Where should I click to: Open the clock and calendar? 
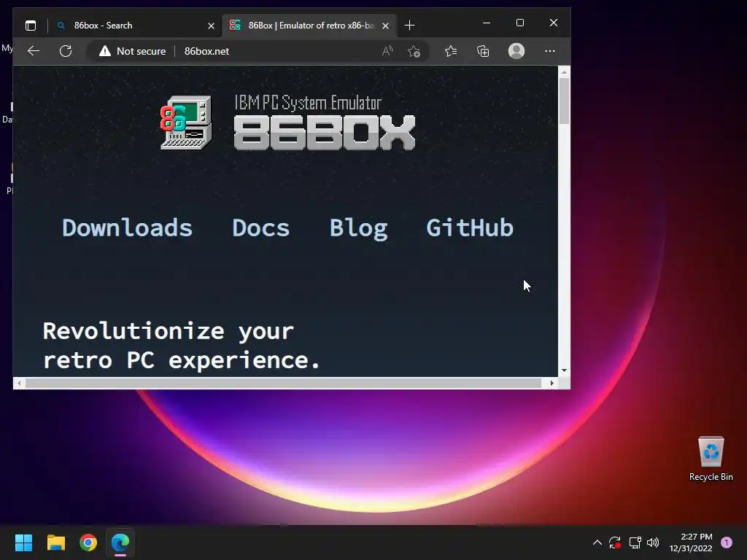tap(691, 542)
